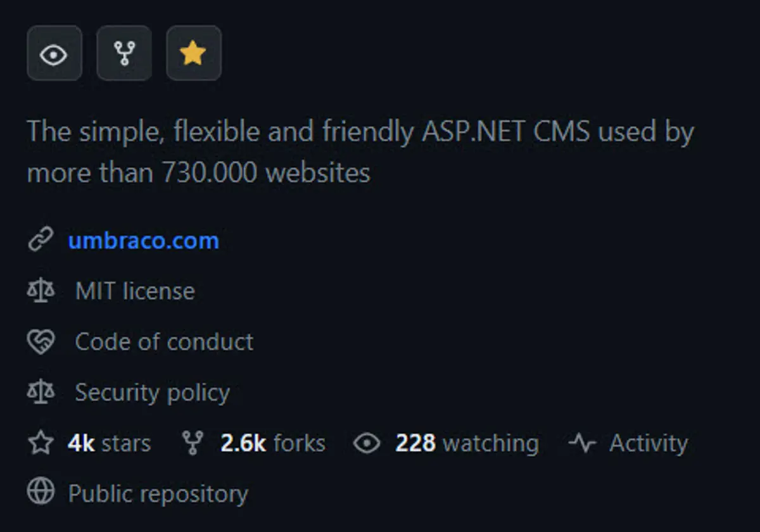This screenshot has width=760, height=532.
Task: Open the MIT license link
Action: [x=134, y=291]
